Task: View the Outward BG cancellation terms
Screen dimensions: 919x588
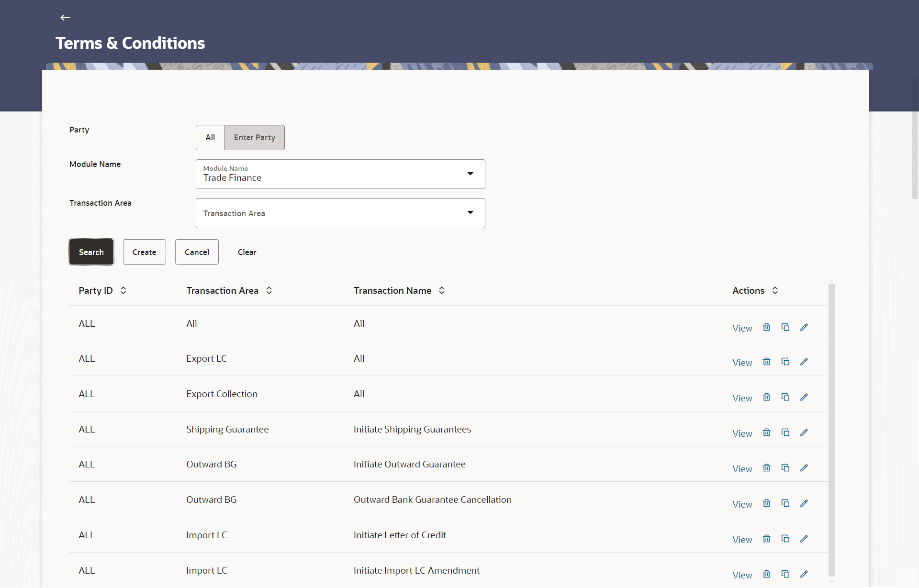Action: click(x=742, y=504)
